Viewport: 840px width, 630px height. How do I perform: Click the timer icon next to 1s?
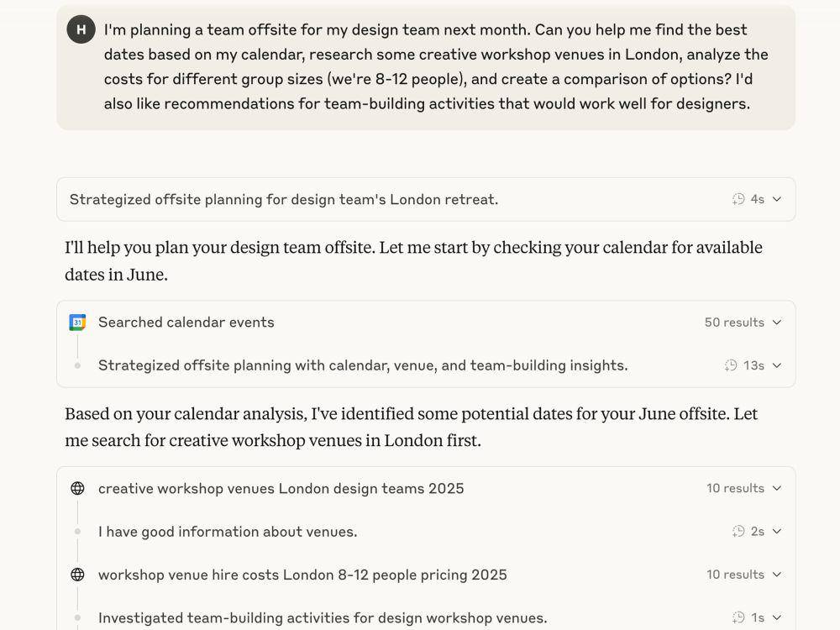738,617
